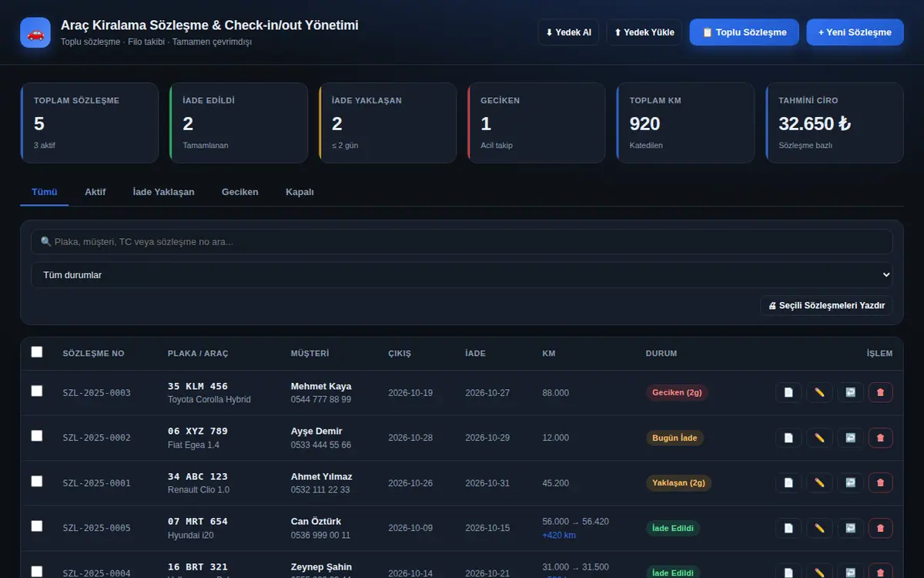924x578 pixels.
Task: Open the "Tüm durumlar" status dropdown
Action: pos(462,275)
